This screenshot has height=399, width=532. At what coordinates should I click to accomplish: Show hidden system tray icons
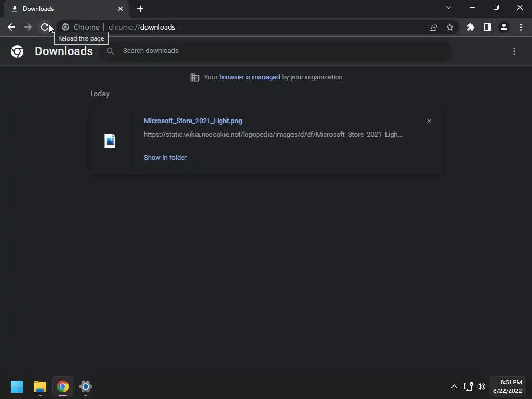454,387
